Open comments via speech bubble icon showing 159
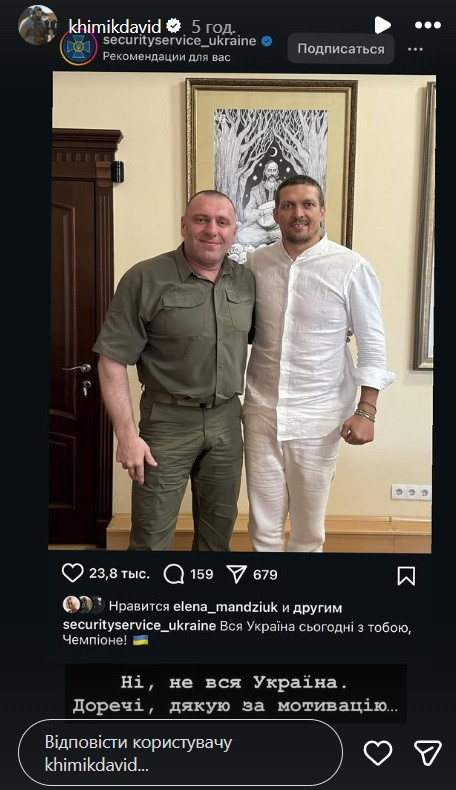 tap(174, 574)
